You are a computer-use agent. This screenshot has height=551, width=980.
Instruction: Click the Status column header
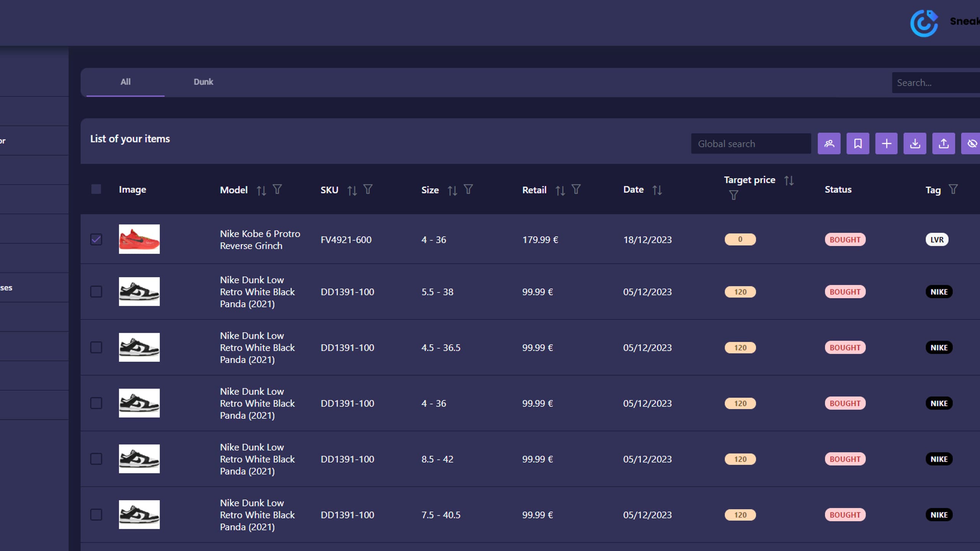pos(838,189)
